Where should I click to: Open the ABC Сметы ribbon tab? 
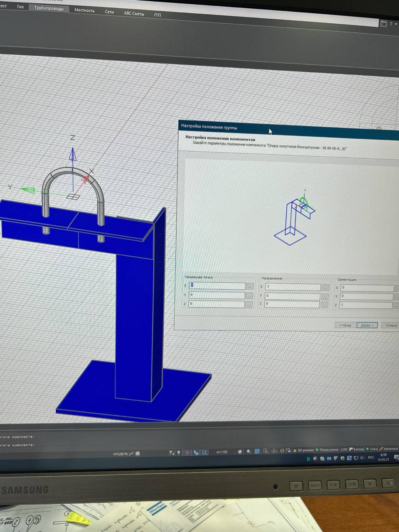click(x=134, y=13)
